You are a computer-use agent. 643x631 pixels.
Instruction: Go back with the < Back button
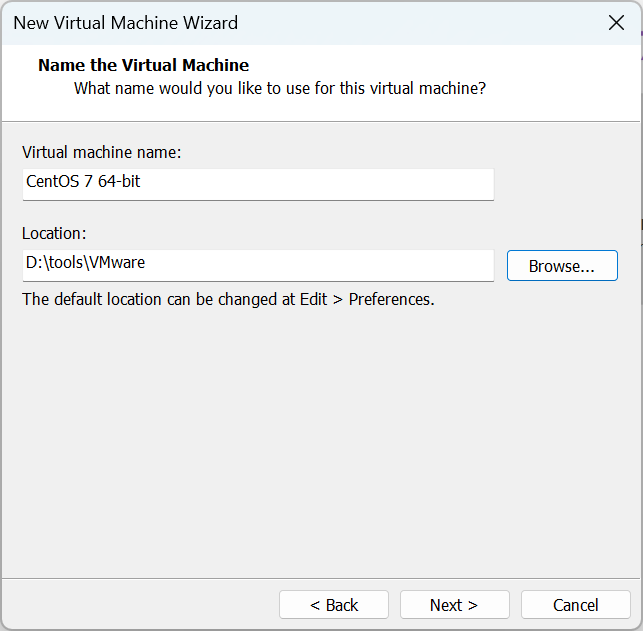tap(334, 605)
